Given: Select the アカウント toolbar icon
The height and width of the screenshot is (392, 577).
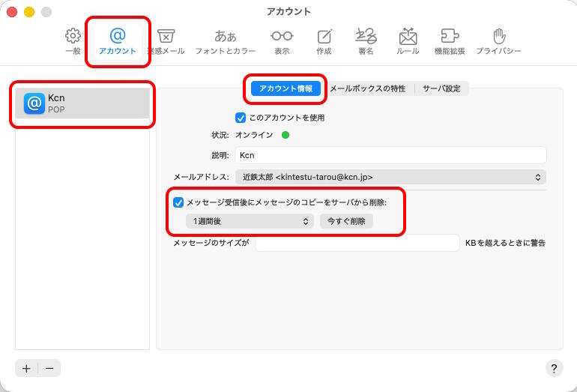Looking at the screenshot, I should tap(118, 41).
